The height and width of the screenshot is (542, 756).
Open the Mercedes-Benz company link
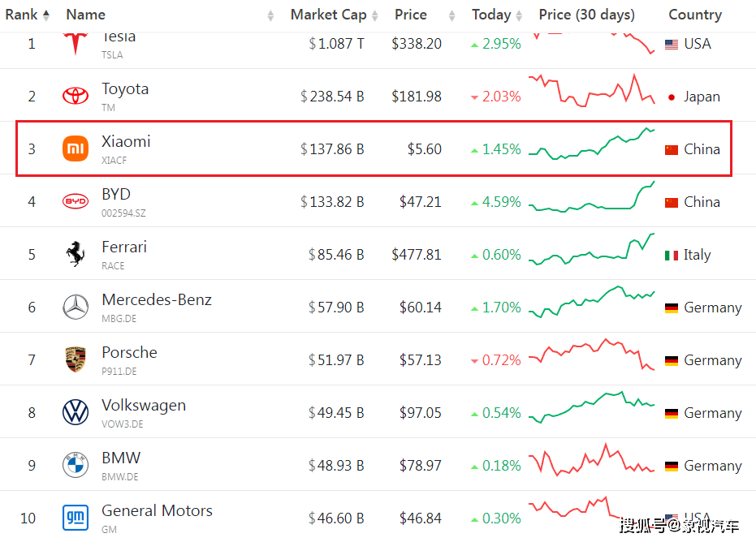[157, 299]
